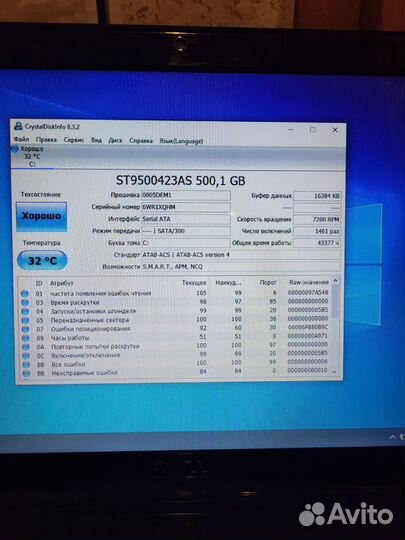Click the 32 °C temperature button
This screenshot has width=405, height=540.
coord(42,260)
